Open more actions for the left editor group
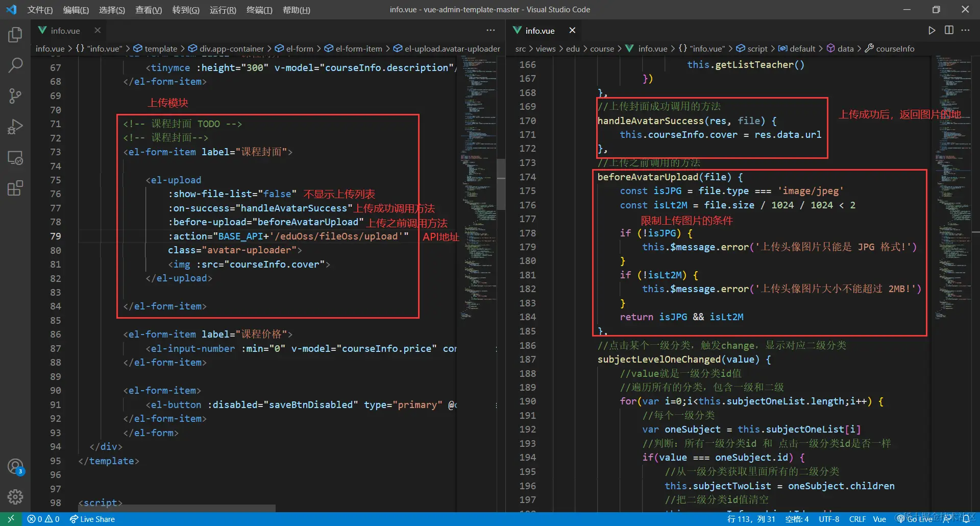 [x=491, y=31]
